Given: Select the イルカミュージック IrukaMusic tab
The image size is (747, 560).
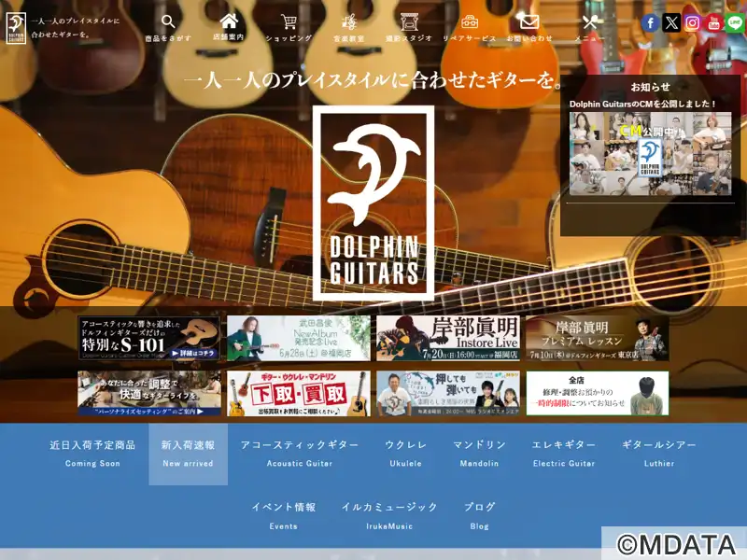Looking at the screenshot, I should click(389, 516).
